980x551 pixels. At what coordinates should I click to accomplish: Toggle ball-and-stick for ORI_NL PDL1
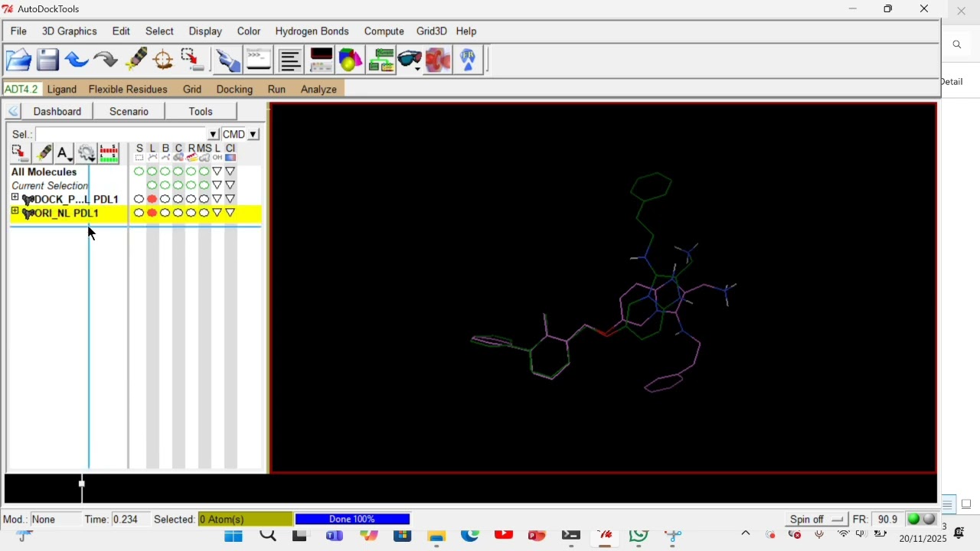pyautogui.click(x=165, y=214)
